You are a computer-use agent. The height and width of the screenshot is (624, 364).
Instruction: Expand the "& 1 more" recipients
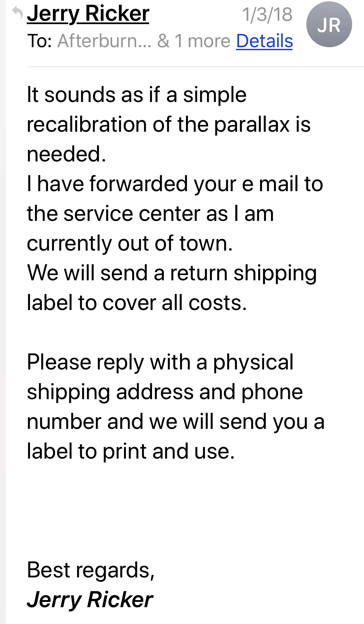pyautogui.click(x=194, y=41)
